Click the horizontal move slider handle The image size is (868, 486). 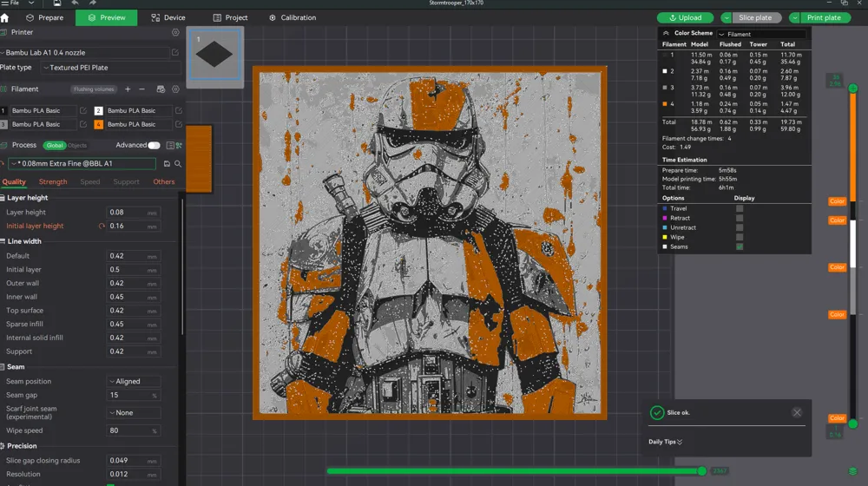coord(702,471)
